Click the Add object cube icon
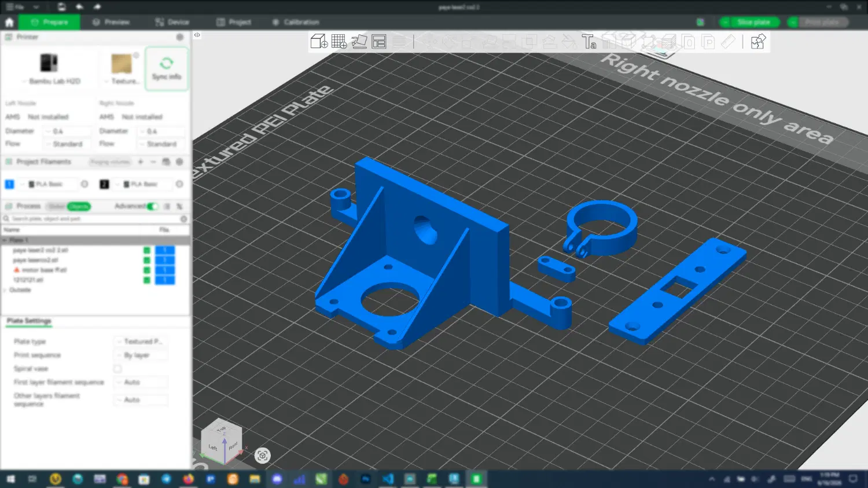The height and width of the screenshot is (488, 868). point(319,42)
